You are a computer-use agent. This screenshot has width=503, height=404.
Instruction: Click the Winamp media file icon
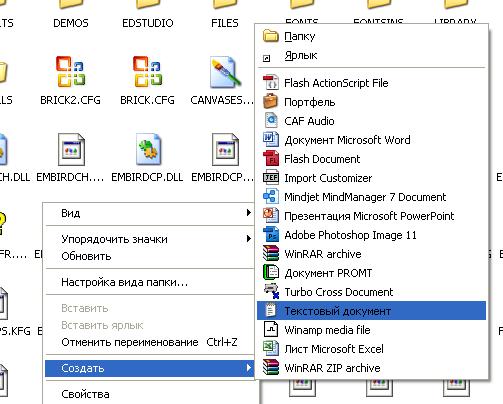tap(270, 330)
